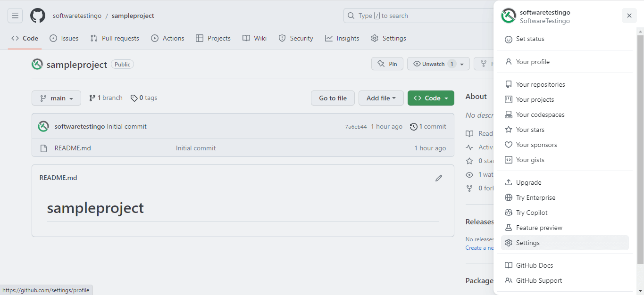Open the Issues tab
The height and width of the screenshot is (295, 644).
point(64,38)
